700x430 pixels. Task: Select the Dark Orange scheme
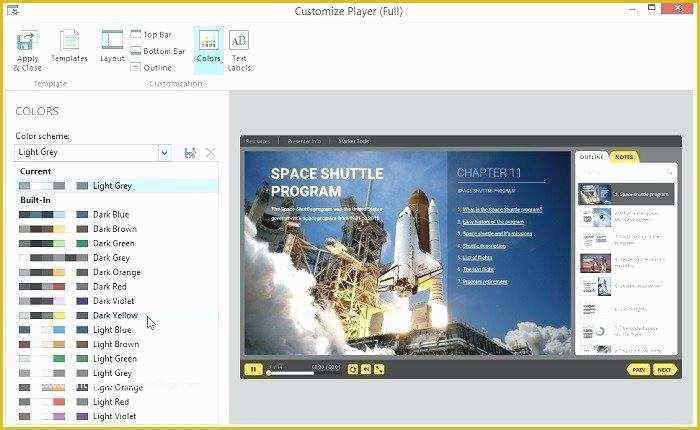pyautogui.click(x=117, y=272)
